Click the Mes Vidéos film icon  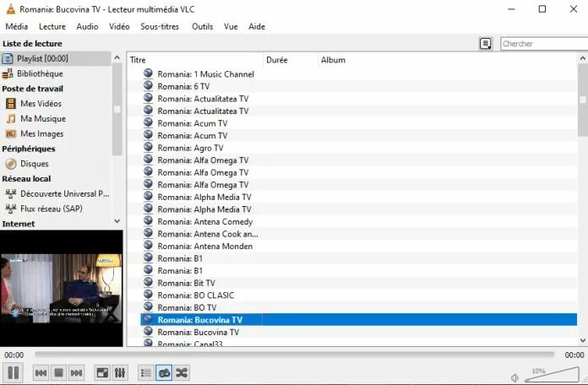pyautogui.click(x=11, y=104)
